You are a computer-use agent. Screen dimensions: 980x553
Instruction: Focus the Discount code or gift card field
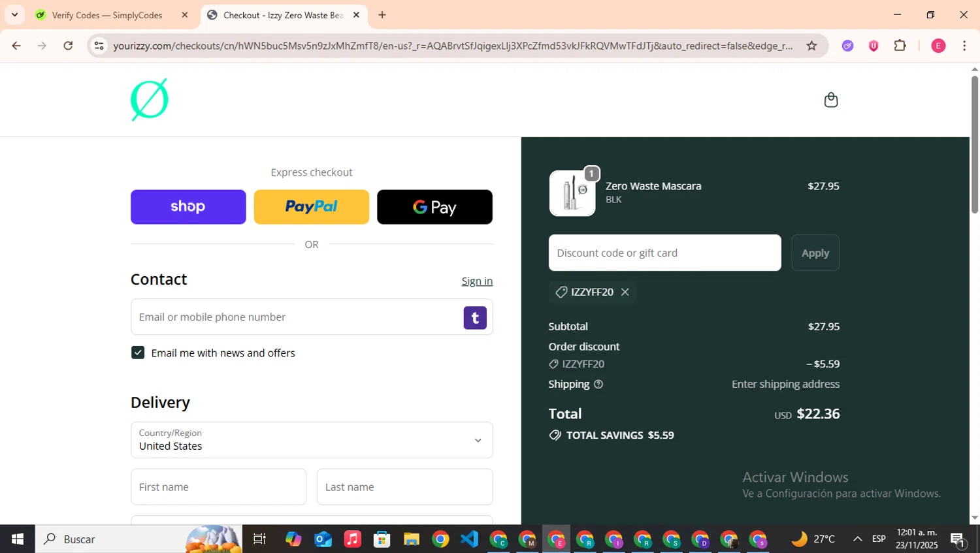click(x=665, y=253)
